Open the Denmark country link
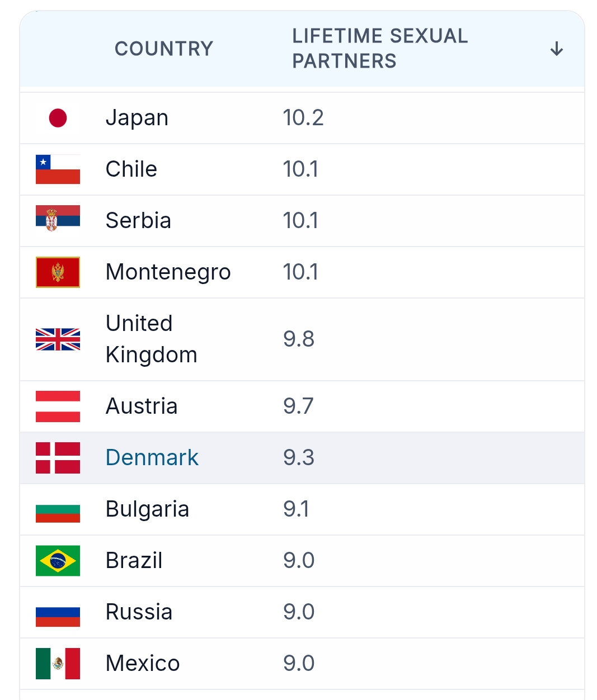The image size is (597, 700). pos(152,458)
